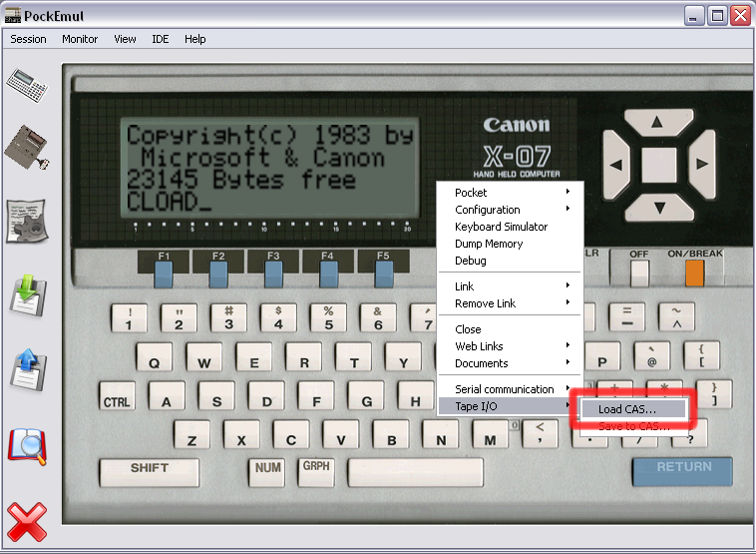Click the pocket calculator icon in sidebar
Screen dimensions: 756x554
tap(27, 86)
